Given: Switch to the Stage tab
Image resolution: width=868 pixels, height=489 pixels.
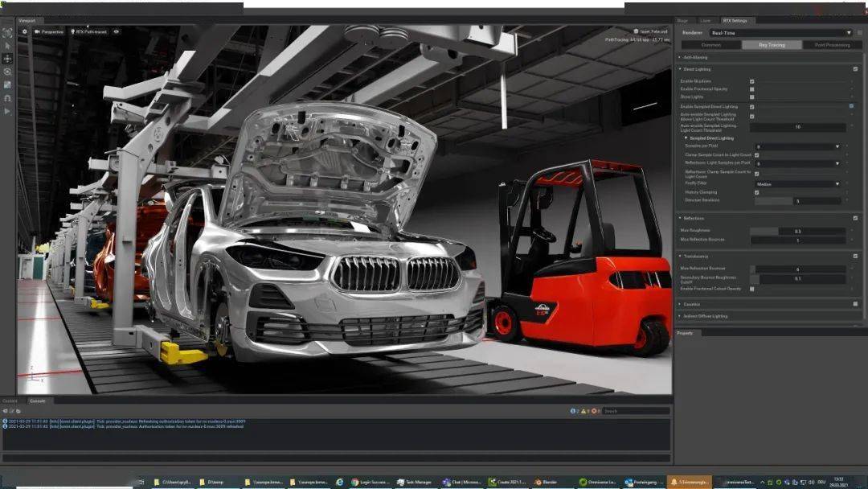Looking at the screenshot, I should [682, 20].
